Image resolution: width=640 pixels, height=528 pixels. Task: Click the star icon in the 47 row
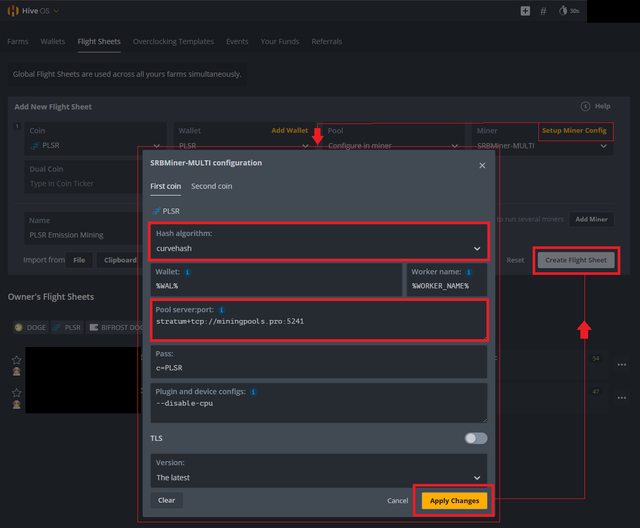pos(16,393)
